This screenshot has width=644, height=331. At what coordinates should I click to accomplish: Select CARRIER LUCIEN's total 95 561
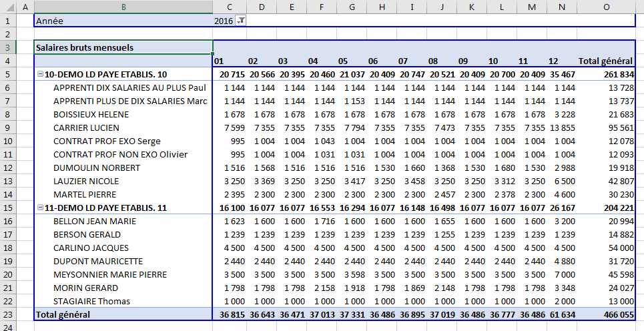(x=621, y=127)
